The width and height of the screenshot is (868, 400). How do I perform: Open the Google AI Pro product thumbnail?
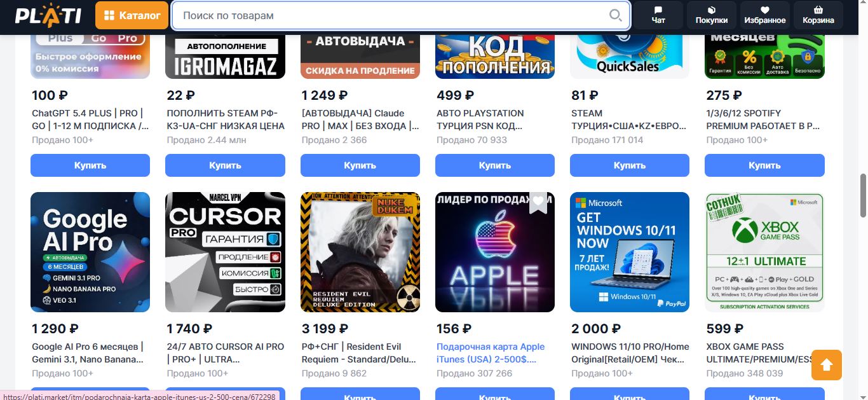pyautogui.click(x=90, y=252)
